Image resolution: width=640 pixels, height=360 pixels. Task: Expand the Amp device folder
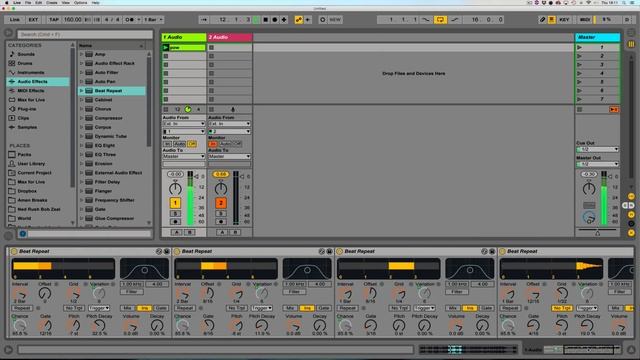pyautogui.click(x=81, y=54)
